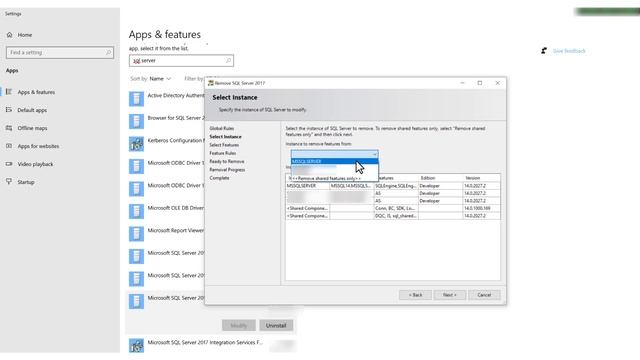Click Browser for SQL Server list entry
The height and width of the screenshot is (360, 640).
click(176, 118)
